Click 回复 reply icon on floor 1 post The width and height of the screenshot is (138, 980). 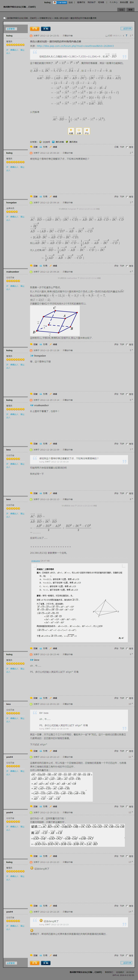coord(34,147)
